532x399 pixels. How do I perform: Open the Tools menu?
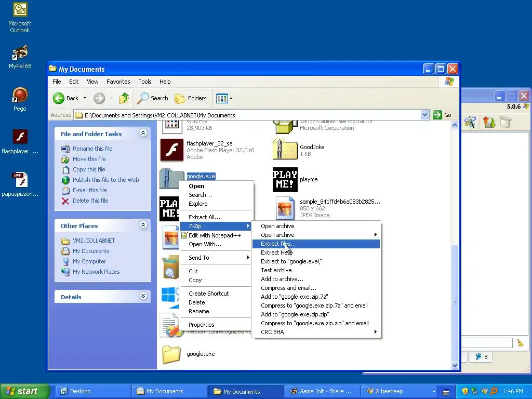(x=145, y=82)
